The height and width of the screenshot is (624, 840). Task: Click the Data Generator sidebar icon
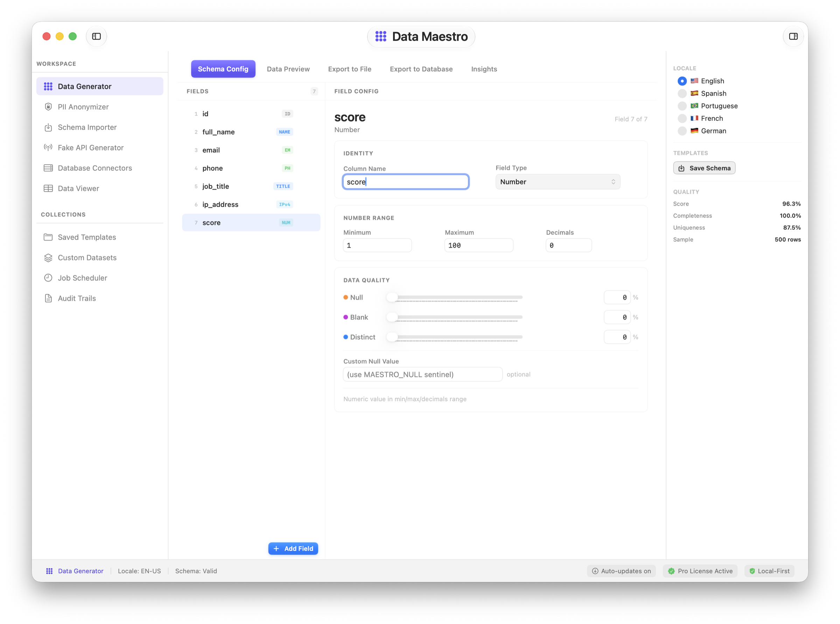click(48, 86)
